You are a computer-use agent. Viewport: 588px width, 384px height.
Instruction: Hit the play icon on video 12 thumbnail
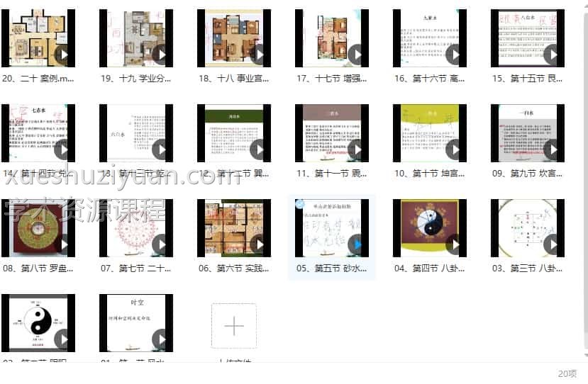click(x=258, y=149)
